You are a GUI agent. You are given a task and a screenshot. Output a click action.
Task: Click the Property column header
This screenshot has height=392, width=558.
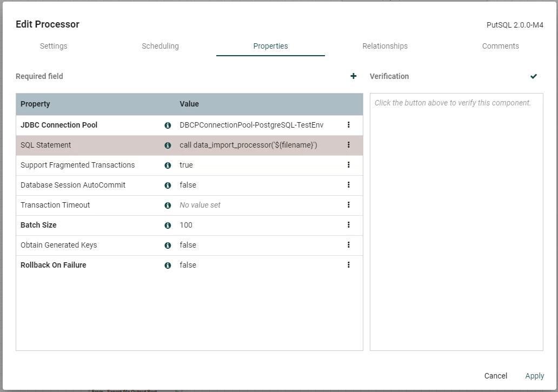[x=35, y=104]
